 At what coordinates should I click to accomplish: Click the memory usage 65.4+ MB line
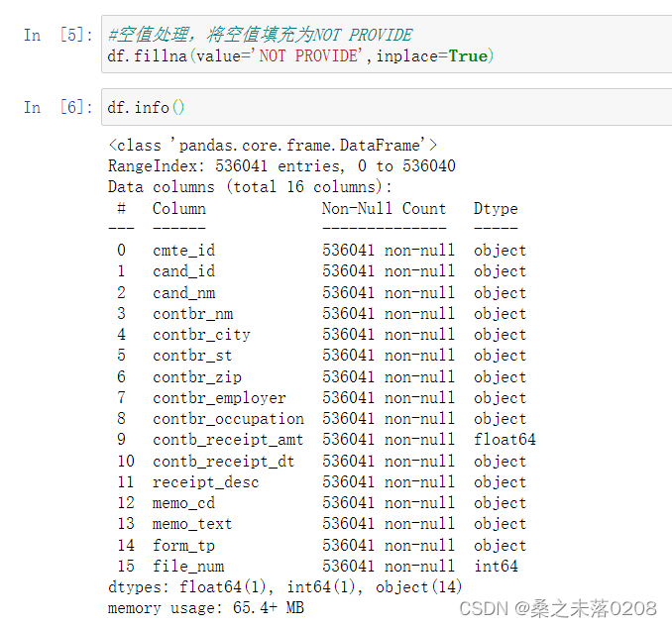pos(205,608)
